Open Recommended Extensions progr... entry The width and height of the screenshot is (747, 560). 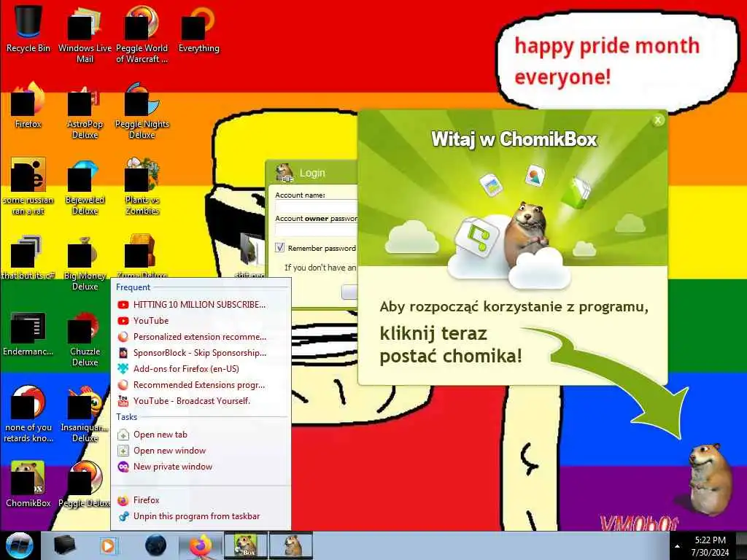pyautogui.click(x=201, y=385)
